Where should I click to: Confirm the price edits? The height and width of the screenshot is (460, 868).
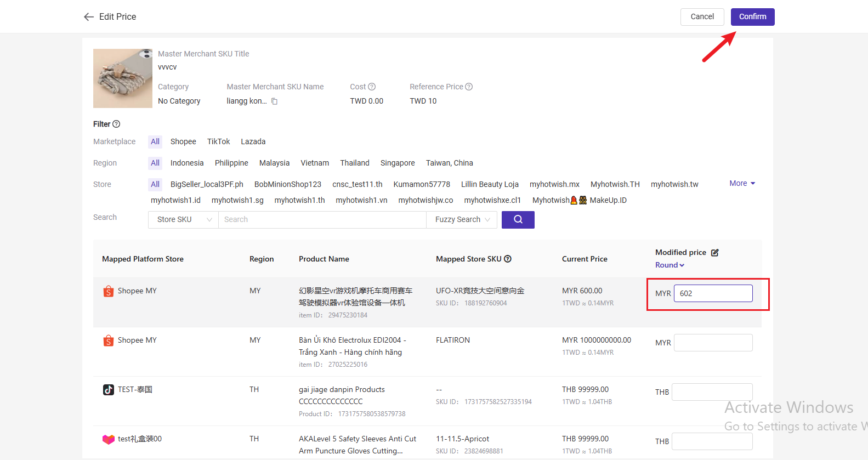point(753,17)
